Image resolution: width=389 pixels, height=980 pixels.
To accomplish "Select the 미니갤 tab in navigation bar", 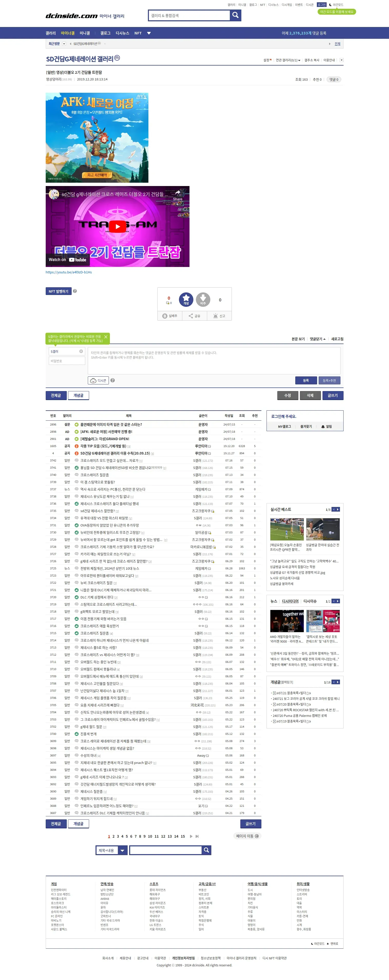I will (85, 33).
